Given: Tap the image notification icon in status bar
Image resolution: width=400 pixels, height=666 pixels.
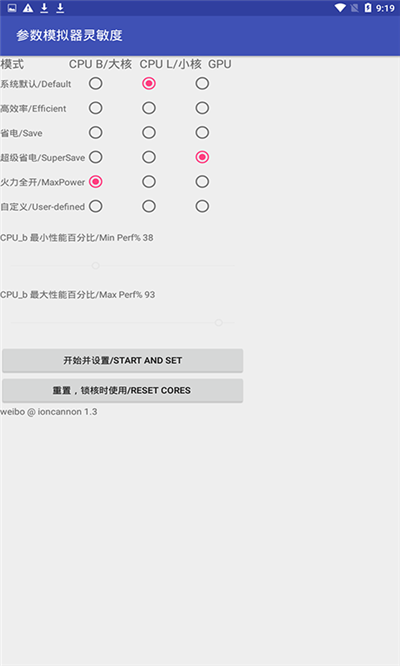Looking at the screenshot, I should [x=12, y=8].
